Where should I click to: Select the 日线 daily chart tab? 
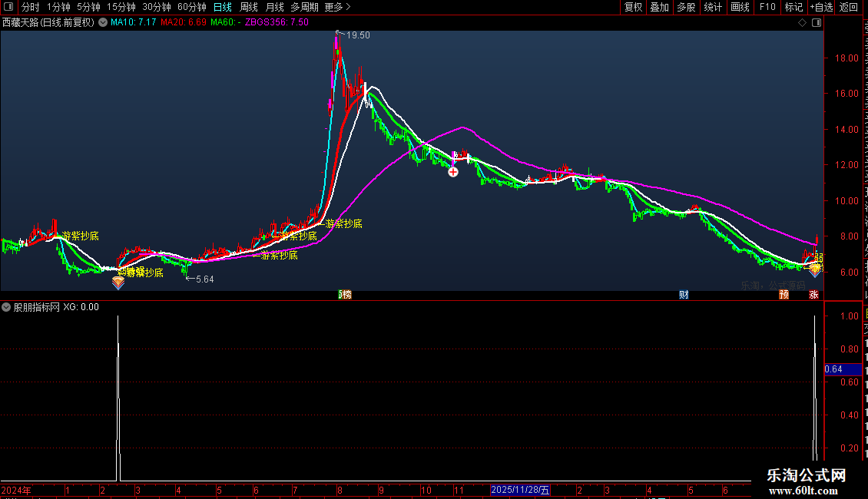223,7
